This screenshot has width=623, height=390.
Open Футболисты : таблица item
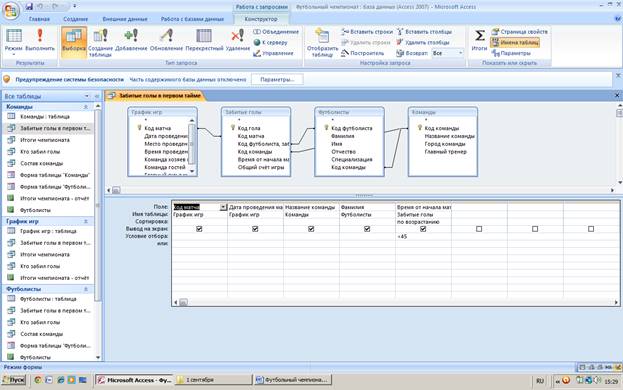[48, 299]
